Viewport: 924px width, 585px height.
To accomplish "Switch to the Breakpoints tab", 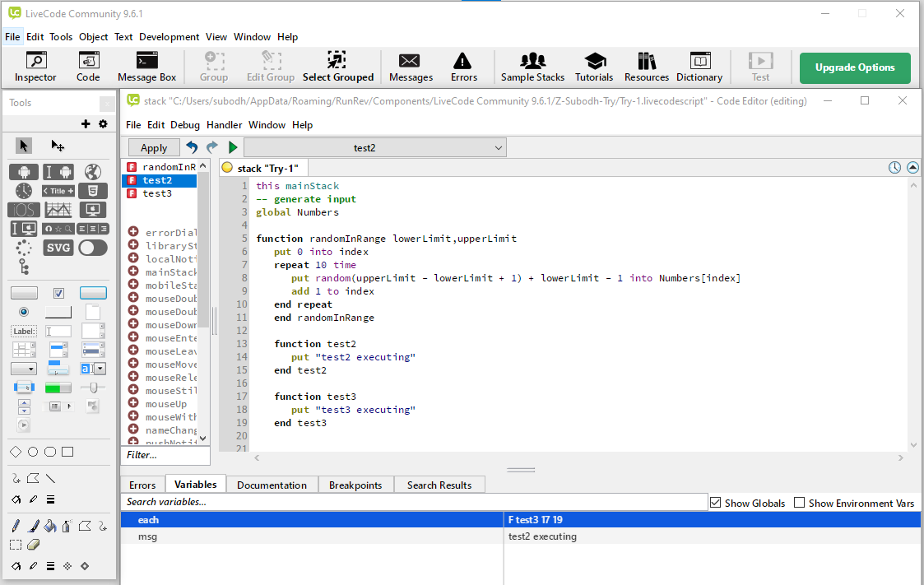I will [x=355, y=485].
